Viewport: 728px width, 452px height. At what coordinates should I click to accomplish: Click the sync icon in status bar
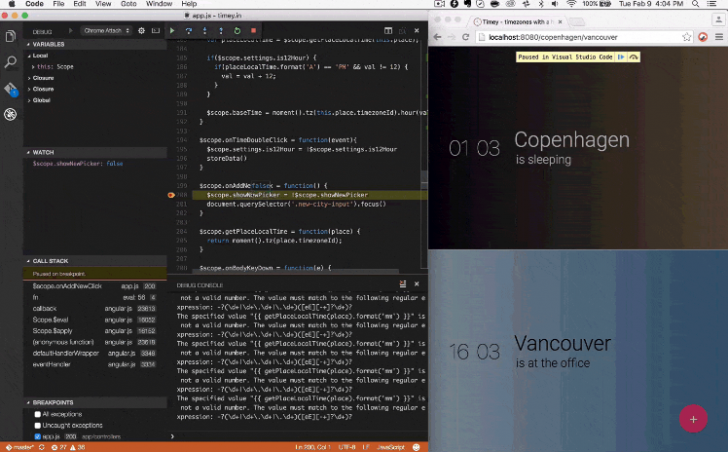coord(42,447)
